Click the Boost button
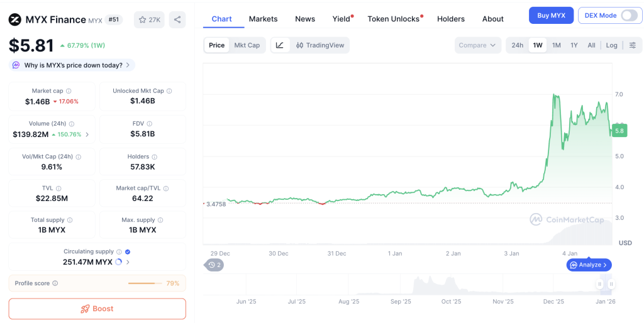 pos(97,309)
